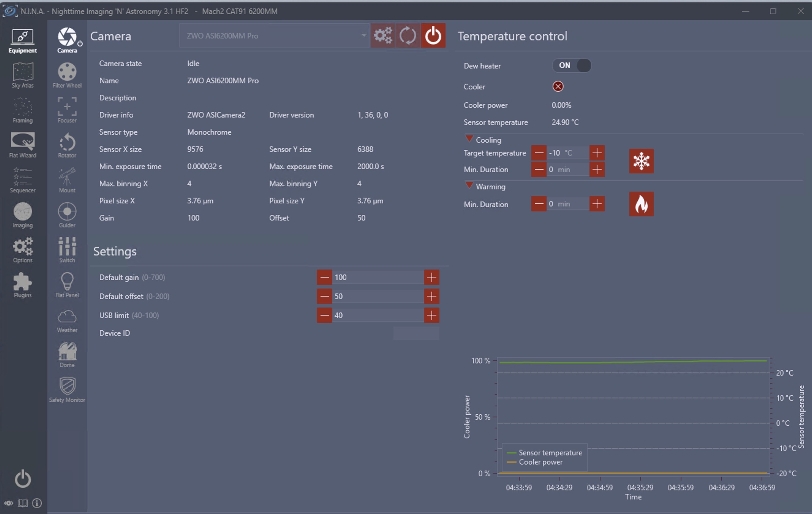
Task: Increase the target temperature
Action: 597,153
